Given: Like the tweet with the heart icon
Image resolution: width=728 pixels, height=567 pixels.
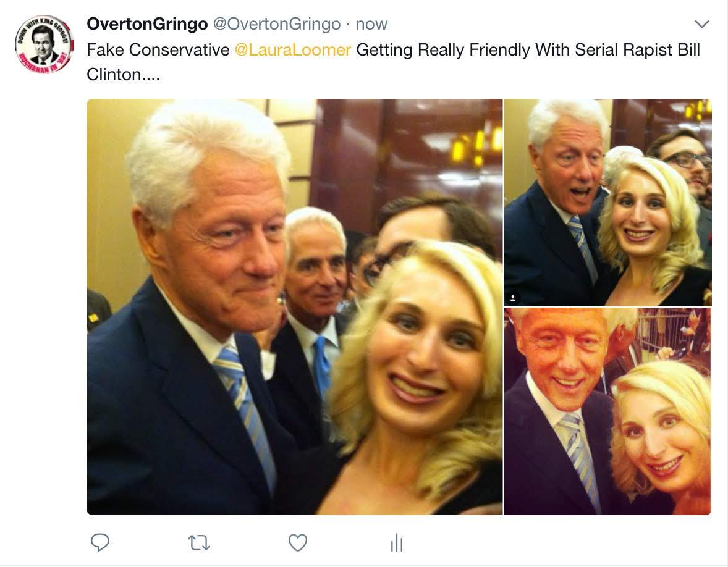Looking at the screenshot, I should [x=298, y=542].
